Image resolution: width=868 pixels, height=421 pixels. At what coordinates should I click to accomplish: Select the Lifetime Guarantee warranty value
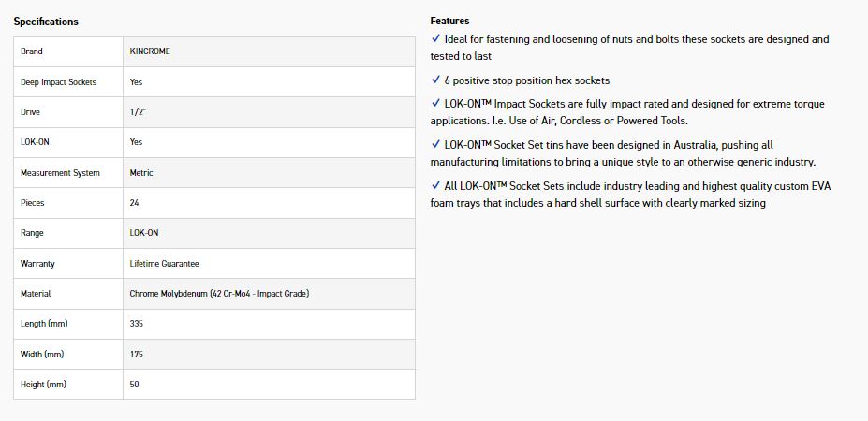(x=164, y=264)
